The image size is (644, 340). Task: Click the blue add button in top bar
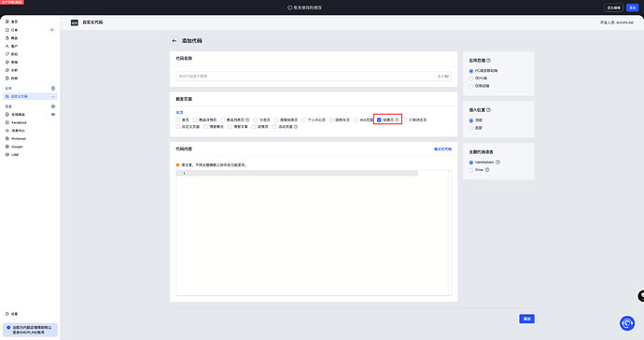pos(632,7)
